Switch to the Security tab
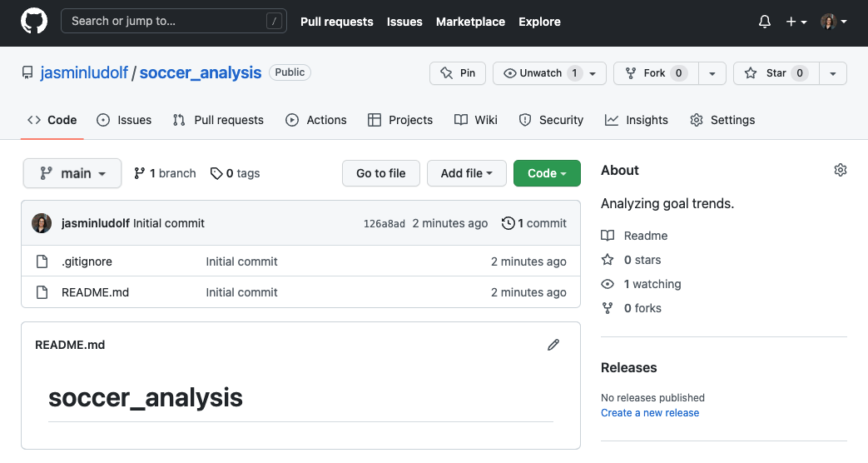Screen dimensions: 868x463 (x=551, y=120)
